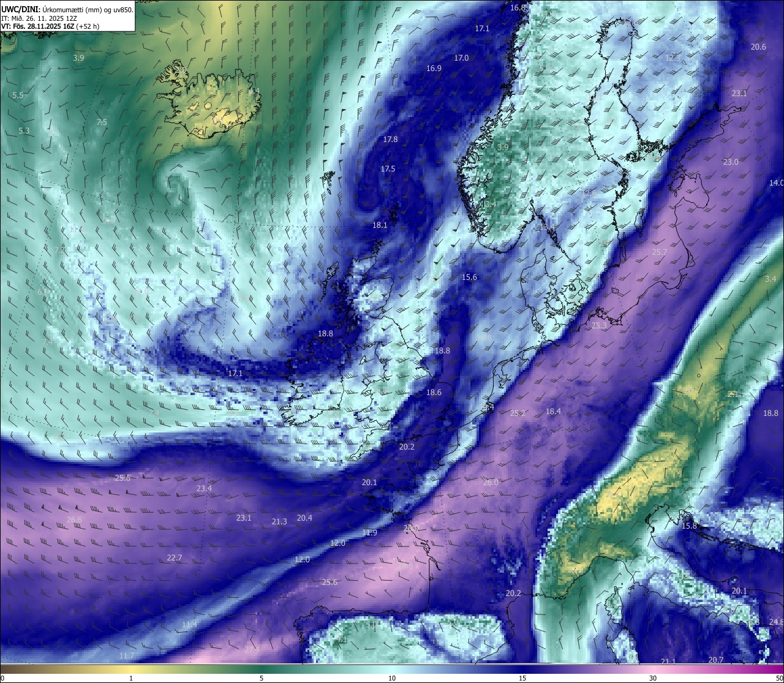
Task: Select the colour scale tick label 50
Action: coord(779,678)
